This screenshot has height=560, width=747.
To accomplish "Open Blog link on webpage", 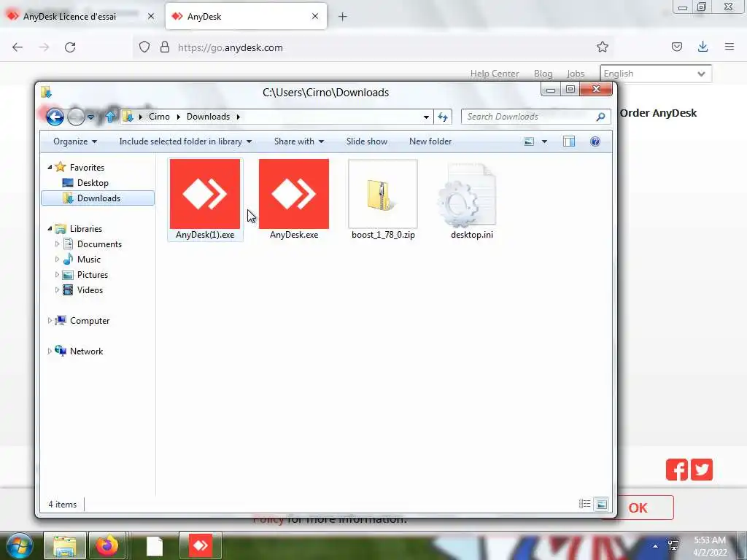I will pos(543,74).
